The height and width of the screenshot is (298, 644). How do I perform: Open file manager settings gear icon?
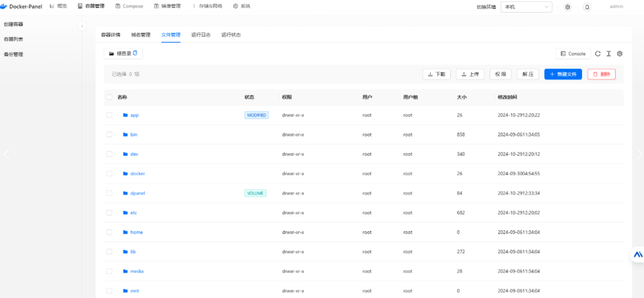pyautogui.click(x=619, y=54)
